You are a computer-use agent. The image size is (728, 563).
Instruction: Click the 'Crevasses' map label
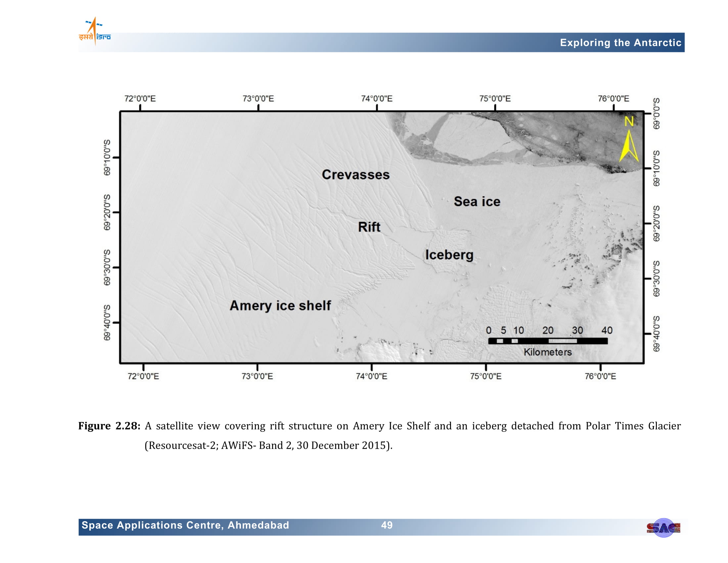coord(356,175)
